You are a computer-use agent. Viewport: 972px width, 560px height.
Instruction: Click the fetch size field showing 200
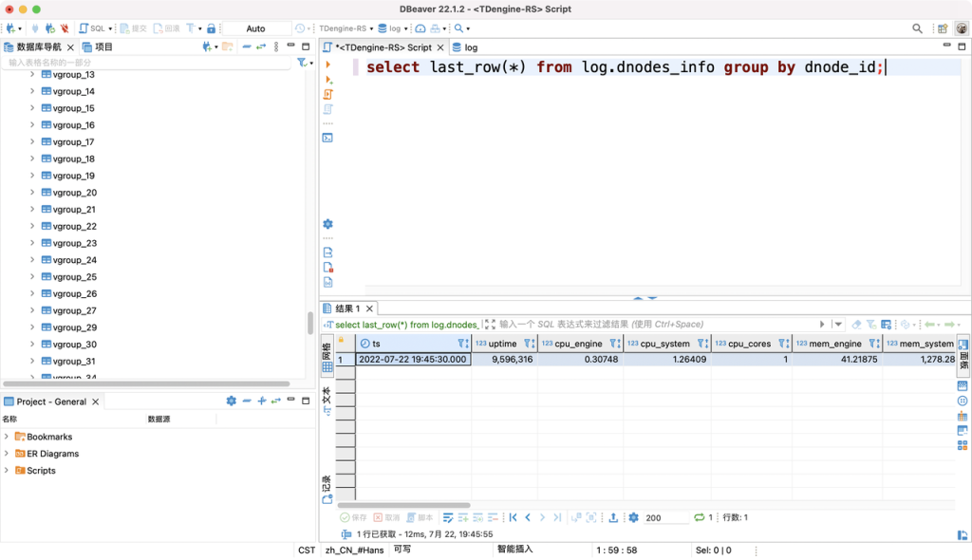point(662,517)
